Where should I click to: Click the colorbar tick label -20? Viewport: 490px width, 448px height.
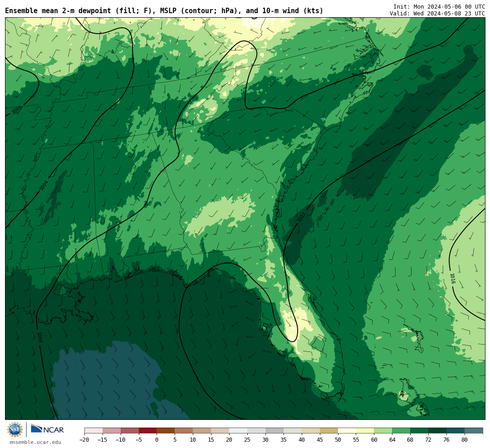click(x=84, y=440)
